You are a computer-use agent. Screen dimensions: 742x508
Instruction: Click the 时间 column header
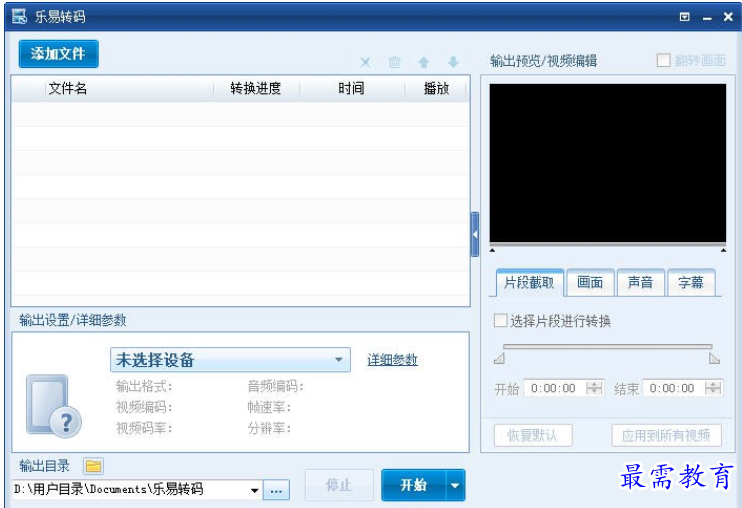(352, 88)
